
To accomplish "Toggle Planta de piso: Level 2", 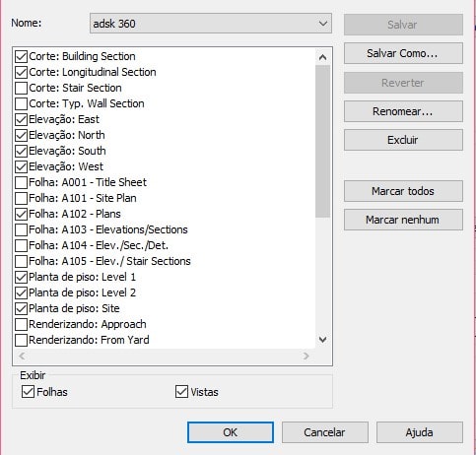I will [x=21, y=292].
